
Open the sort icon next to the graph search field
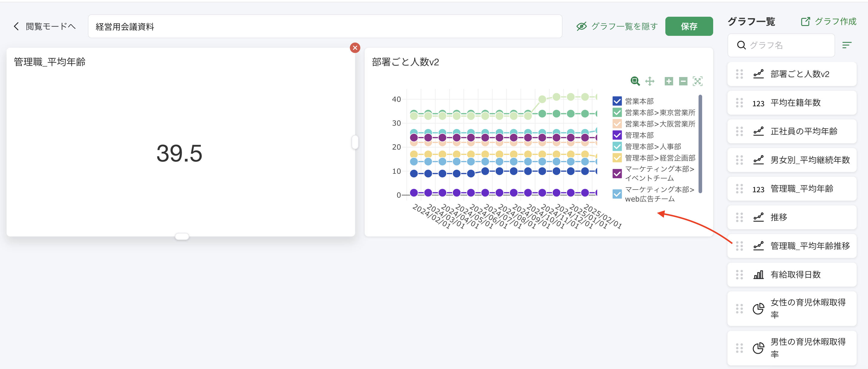tap(847, 45)
